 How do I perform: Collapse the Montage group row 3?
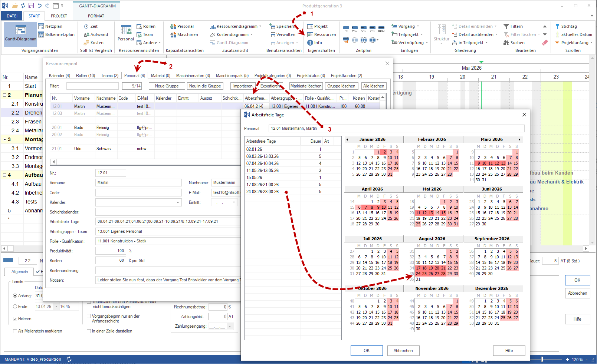tap(4, 139)
